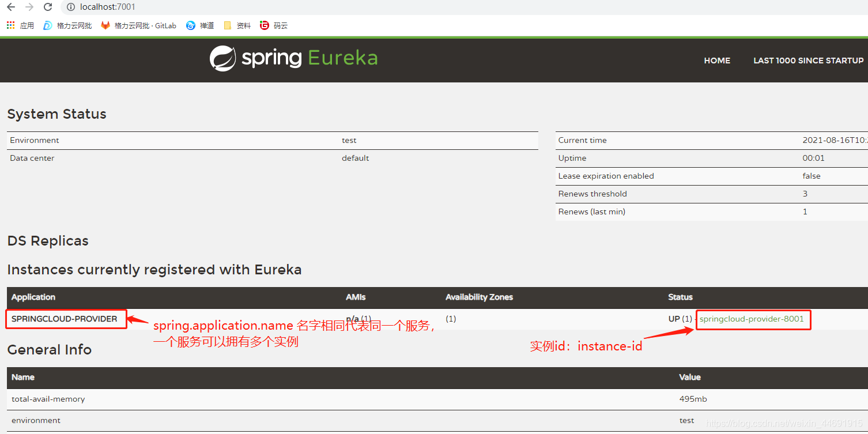The width and height of the screenshot is (868, 434).
Task: Open the 码云 bookmark
Action: click(273, 25)
